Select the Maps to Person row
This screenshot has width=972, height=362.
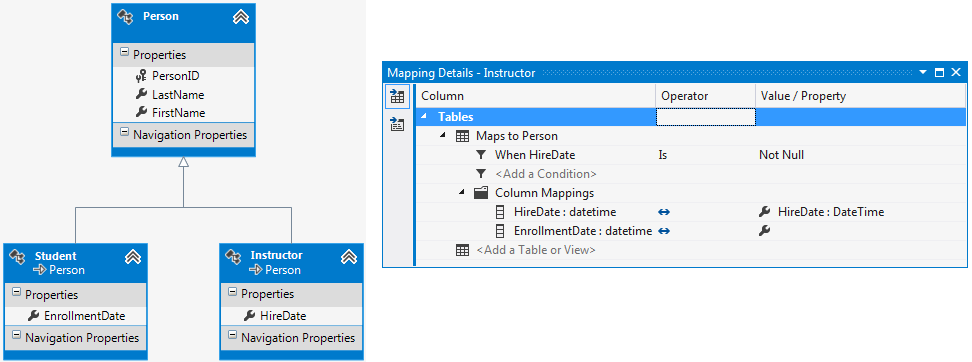coord(690,136)
